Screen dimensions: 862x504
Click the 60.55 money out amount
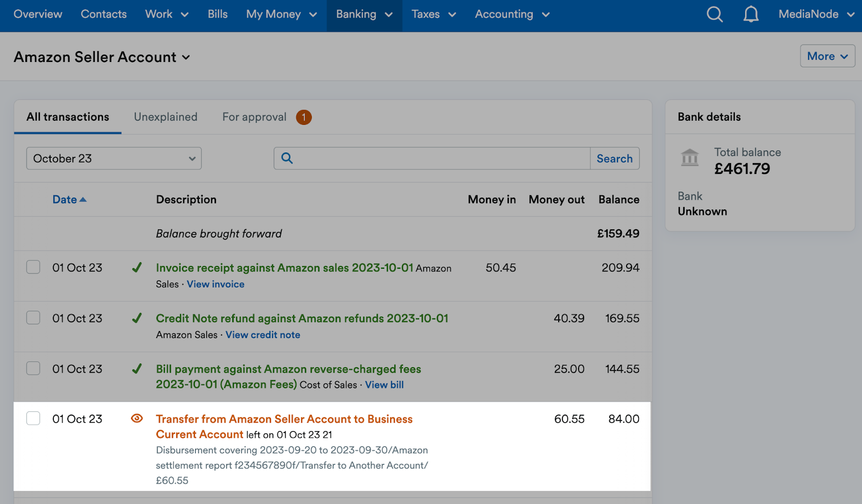coord(569,419)
